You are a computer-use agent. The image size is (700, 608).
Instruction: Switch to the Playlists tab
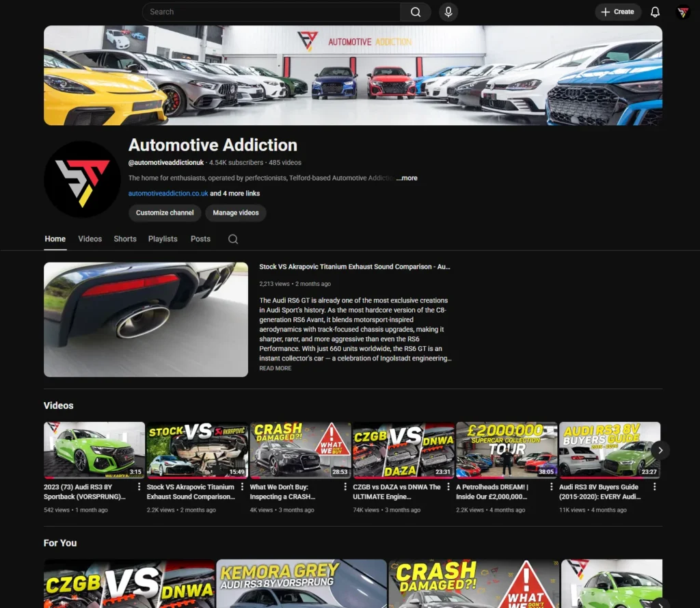pyautogui.click(x=163, y=239)
